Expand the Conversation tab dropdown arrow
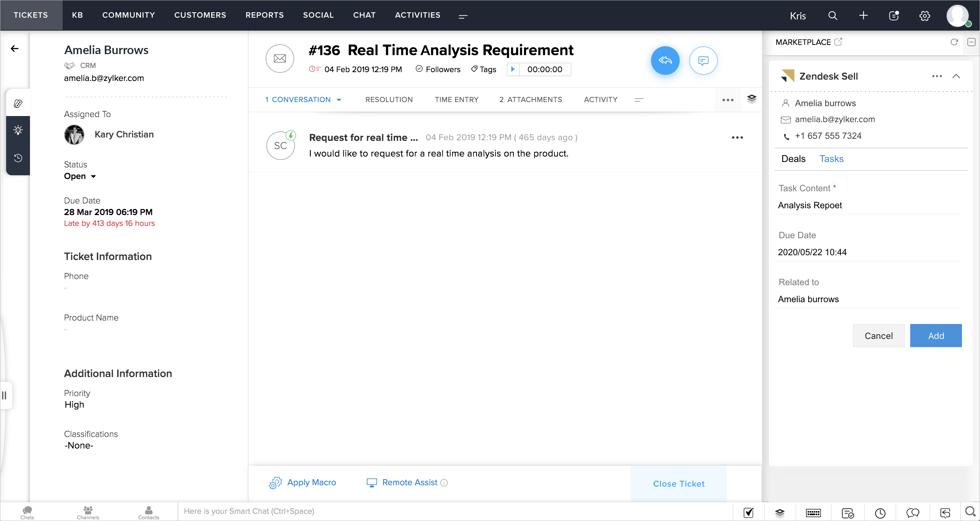980x521 pixels. tap(338, 100)
